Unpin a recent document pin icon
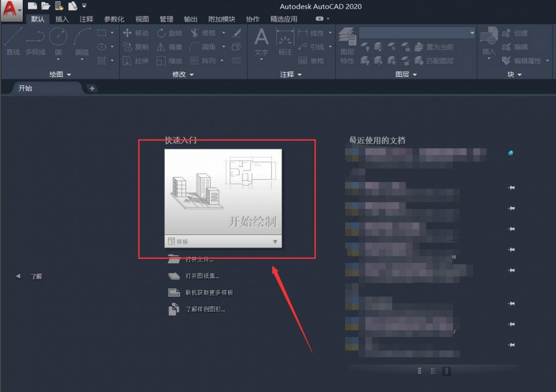The height and width of the screenshot is (392, 556). tap(511, 187)
